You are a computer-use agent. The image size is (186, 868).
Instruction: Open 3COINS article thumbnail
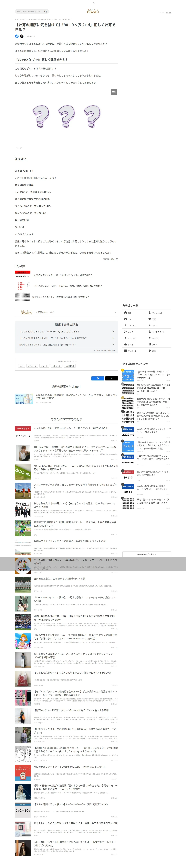pos(23,472)
